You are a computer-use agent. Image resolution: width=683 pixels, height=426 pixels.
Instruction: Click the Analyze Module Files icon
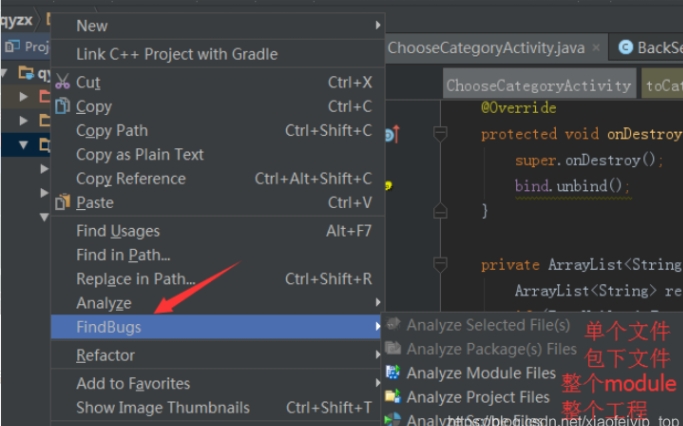pyautogui.click(x=392, y=373)
